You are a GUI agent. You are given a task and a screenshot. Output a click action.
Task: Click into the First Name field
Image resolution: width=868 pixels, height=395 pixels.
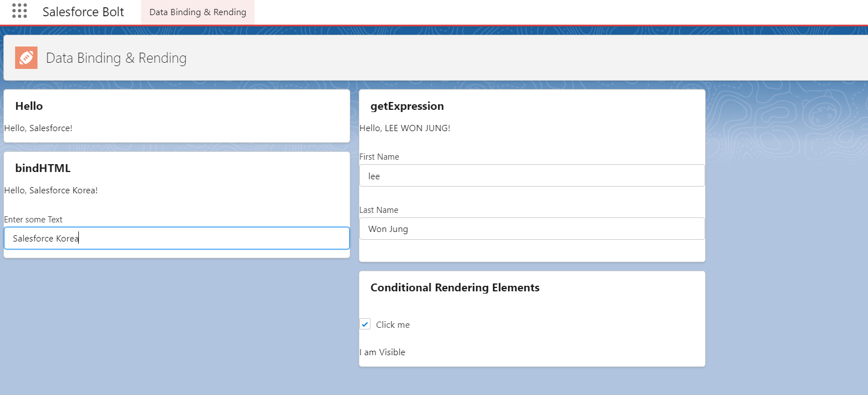click(x=532, y=175)
